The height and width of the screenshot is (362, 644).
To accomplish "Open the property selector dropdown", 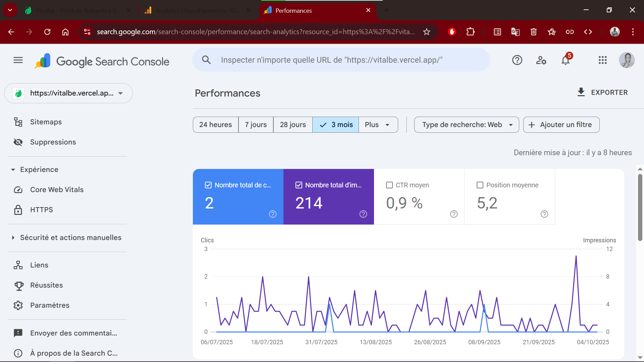I will click(x=68, y=93).
